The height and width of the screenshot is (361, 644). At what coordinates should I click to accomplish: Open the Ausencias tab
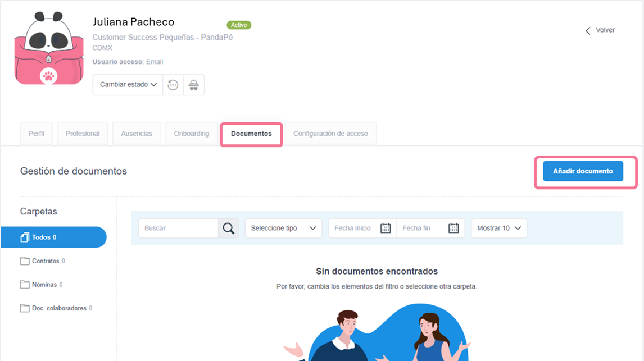click(x=137, y=134)
